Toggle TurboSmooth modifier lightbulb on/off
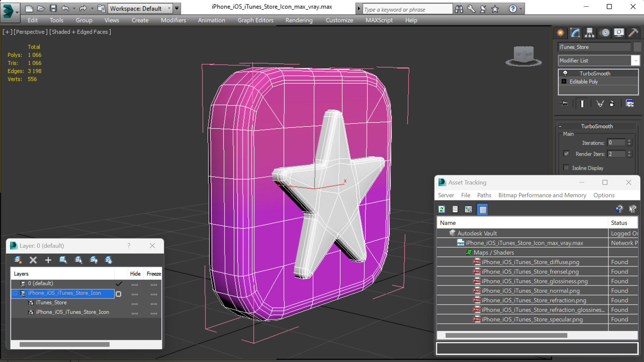 pyautogui.click(x=565, y=73)
